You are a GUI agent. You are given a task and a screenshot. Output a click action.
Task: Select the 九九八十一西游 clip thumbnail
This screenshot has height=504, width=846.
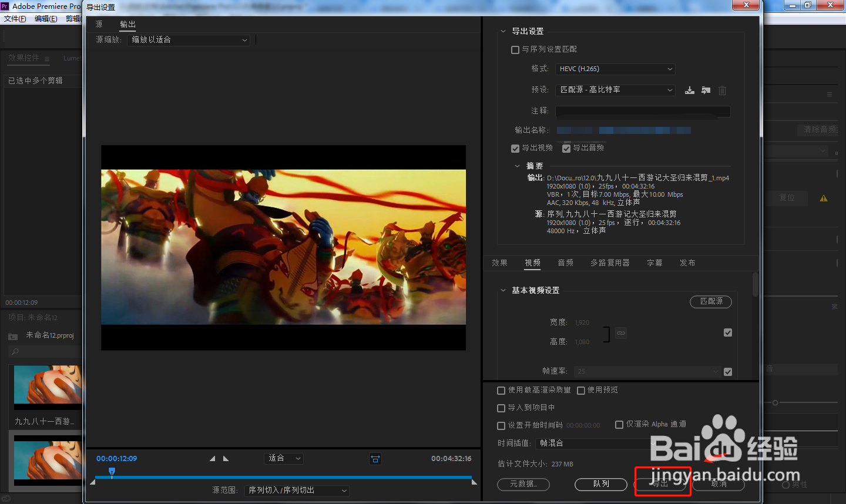click(x=48, y=388)
